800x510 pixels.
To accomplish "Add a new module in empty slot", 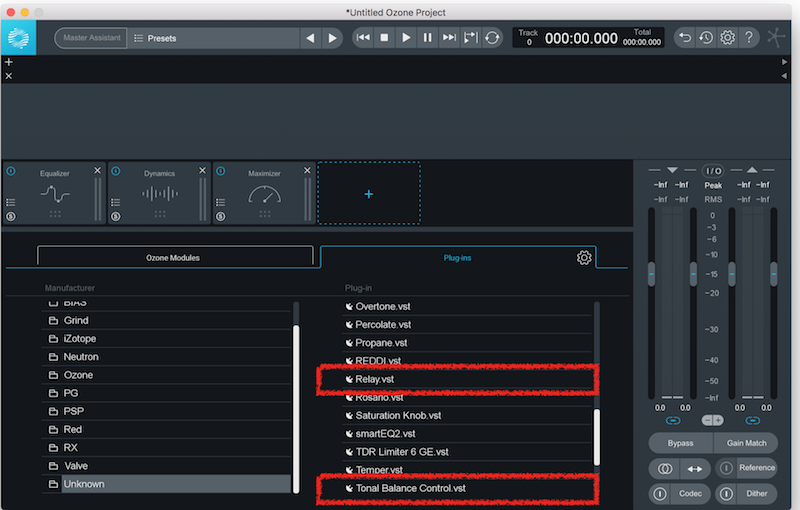I will tap(369, 194).
